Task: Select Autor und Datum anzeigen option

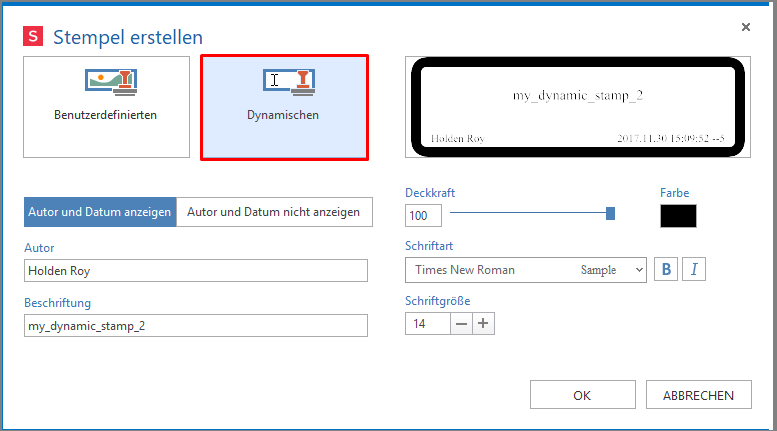Action: click(x=100, y=212)
